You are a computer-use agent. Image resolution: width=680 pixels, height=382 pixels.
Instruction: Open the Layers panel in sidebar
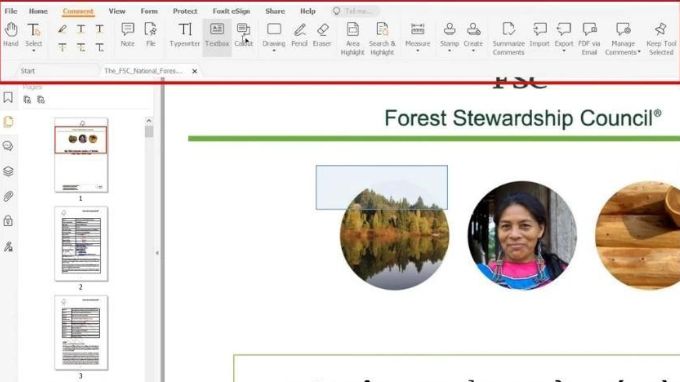tap(8, 171)
